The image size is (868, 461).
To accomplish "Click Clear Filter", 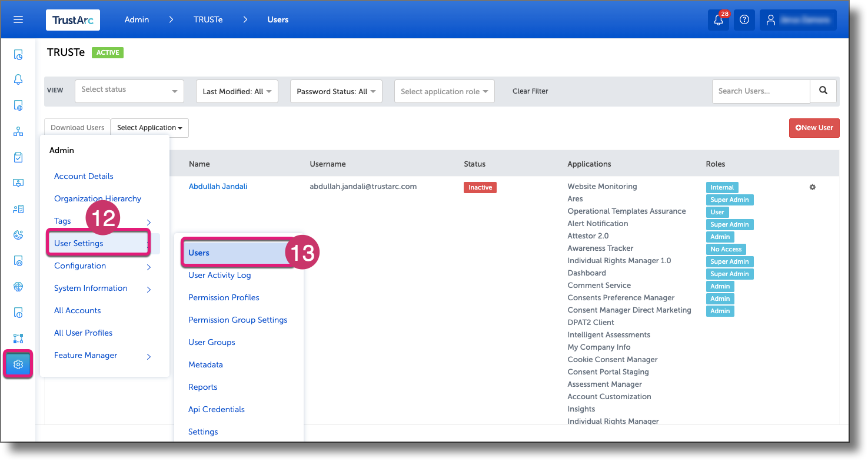I will [x=530, y=91].
